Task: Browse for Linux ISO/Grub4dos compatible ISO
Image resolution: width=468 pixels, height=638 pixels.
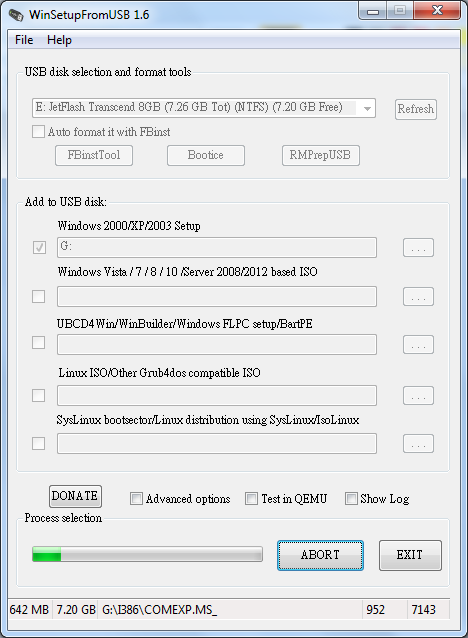Action: (418, 395)
